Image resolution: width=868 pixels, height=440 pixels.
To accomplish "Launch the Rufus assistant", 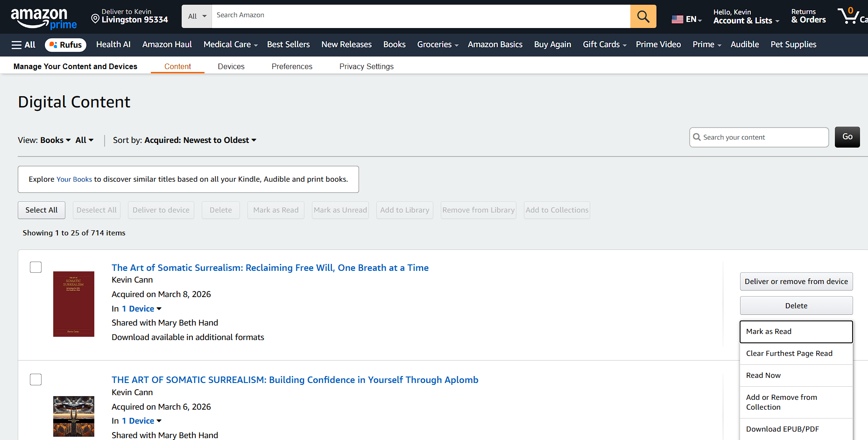I will coord(65,45).
